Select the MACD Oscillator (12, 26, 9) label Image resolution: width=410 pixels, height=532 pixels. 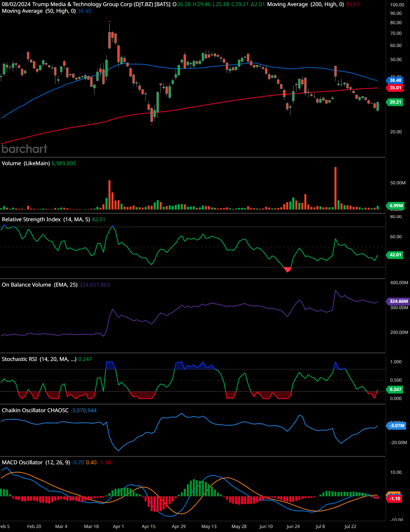[36, 462]
